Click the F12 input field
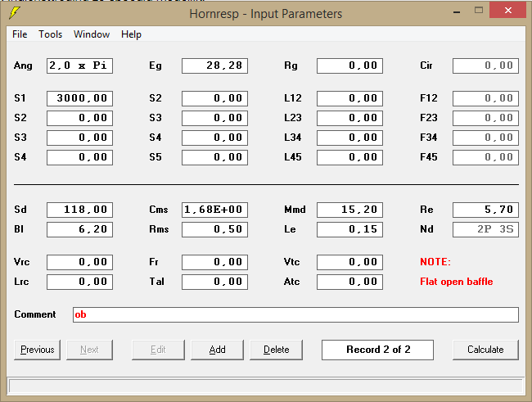Viewport: 532px width, 402px height. click(485, 98)
